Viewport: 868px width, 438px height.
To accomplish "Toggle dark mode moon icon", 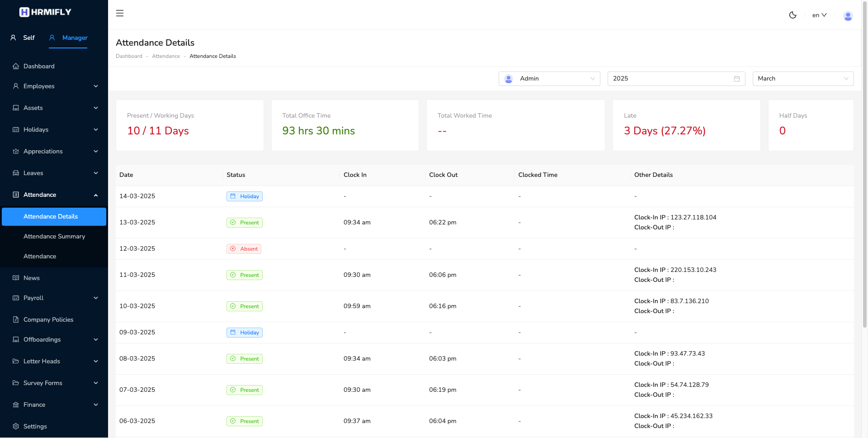I will (793, 15).
